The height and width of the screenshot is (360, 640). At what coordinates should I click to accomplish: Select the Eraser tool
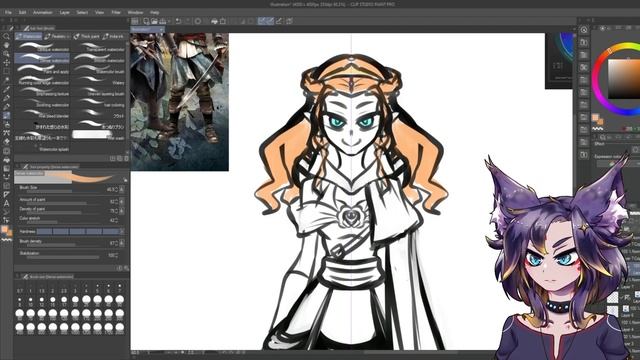point(6,142)
